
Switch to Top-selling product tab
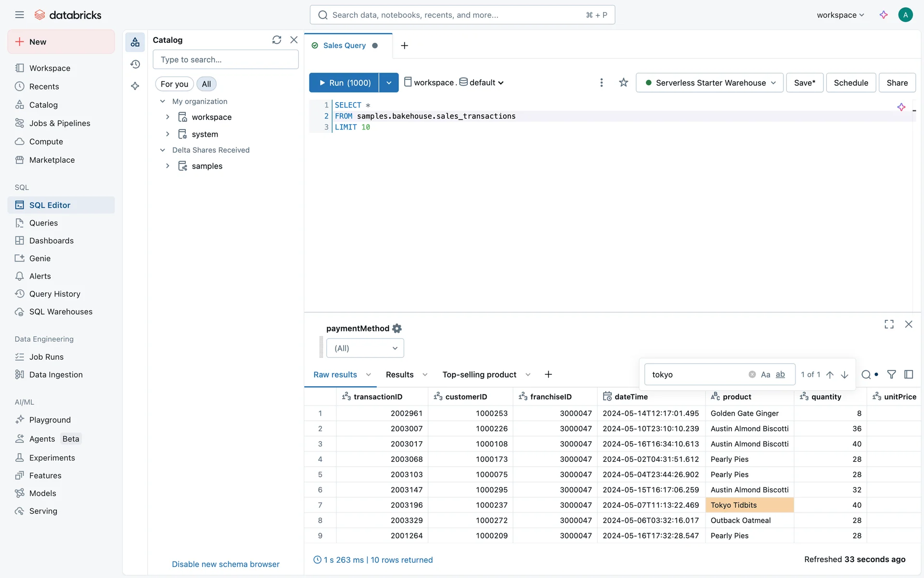479,375
